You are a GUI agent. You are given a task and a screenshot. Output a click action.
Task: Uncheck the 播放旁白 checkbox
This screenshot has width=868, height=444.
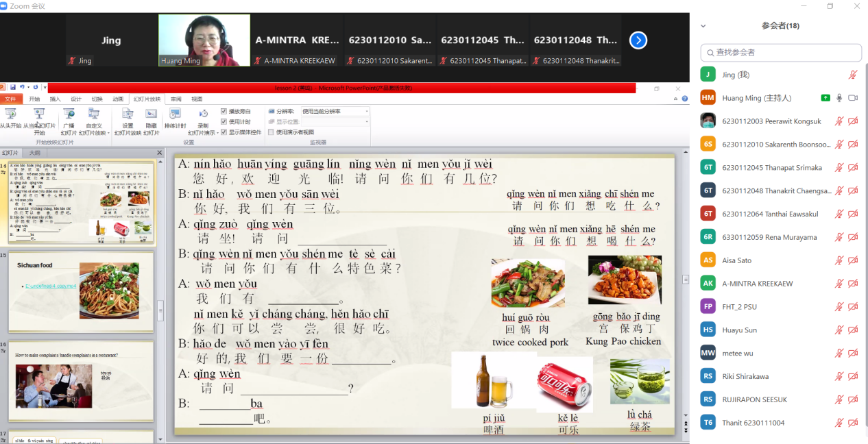coord(224,111)
